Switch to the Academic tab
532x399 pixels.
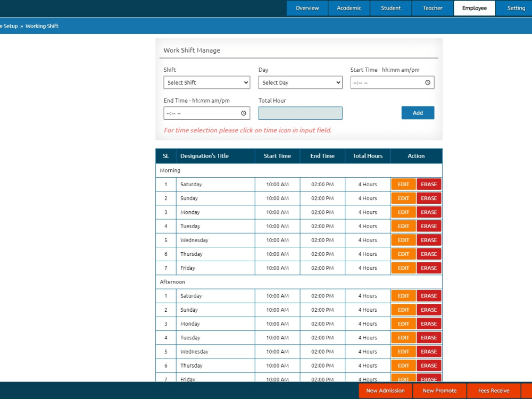pos(348,8)
